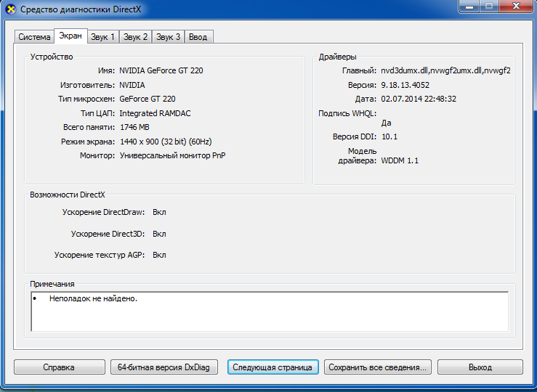The height and width of the screenshot is (392, 537).
Task: Click DDI version value 10.1
Action: click(x=389, y=136)
